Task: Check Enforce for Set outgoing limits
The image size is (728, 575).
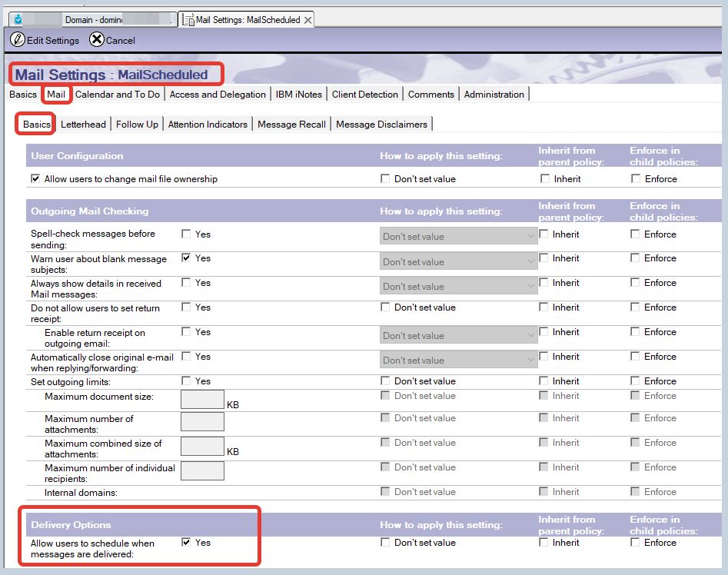Action: pos(635,381)
